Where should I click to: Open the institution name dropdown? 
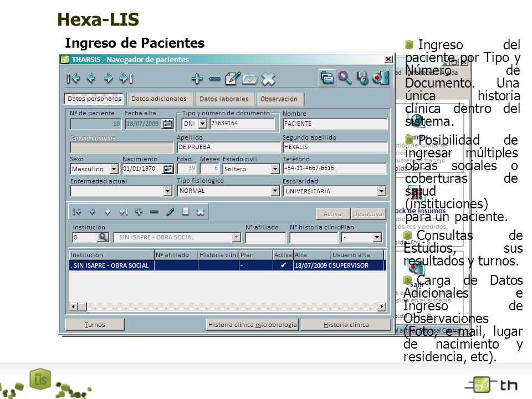[237, 237]
